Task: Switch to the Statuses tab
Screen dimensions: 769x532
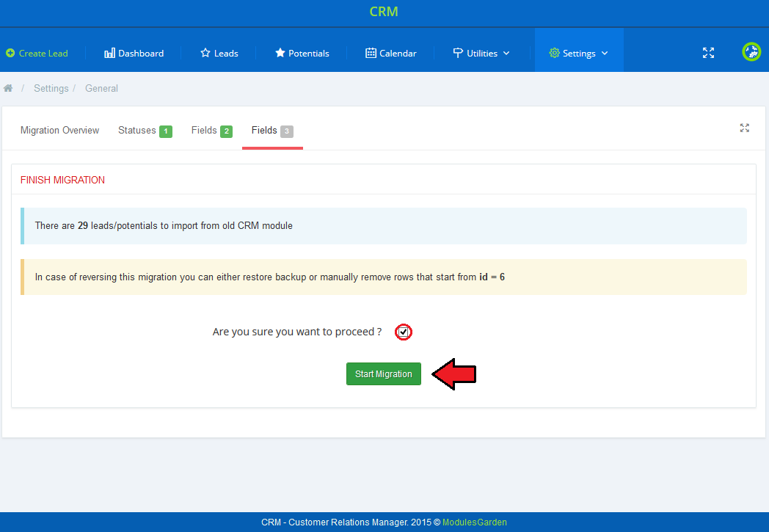Action: [145, 131]
